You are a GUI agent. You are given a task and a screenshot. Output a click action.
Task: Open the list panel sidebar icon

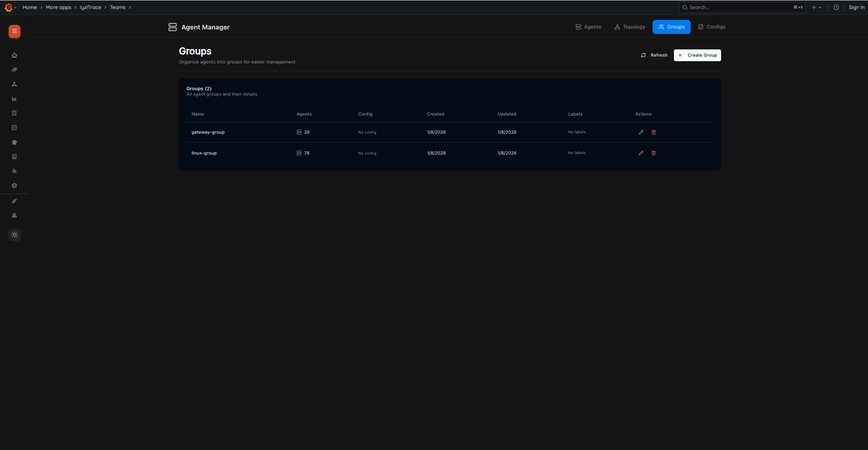15,128
